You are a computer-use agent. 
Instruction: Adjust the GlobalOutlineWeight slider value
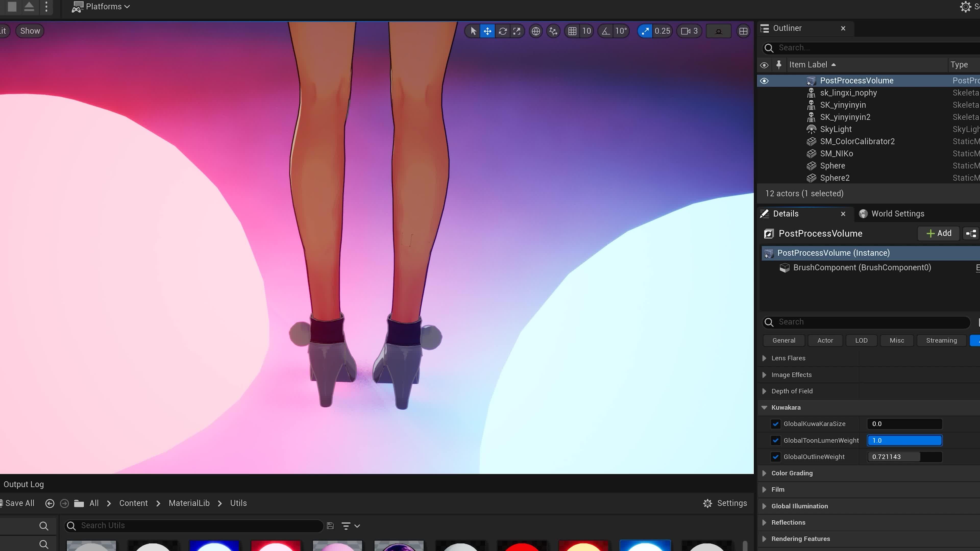(x=904, y=457)
